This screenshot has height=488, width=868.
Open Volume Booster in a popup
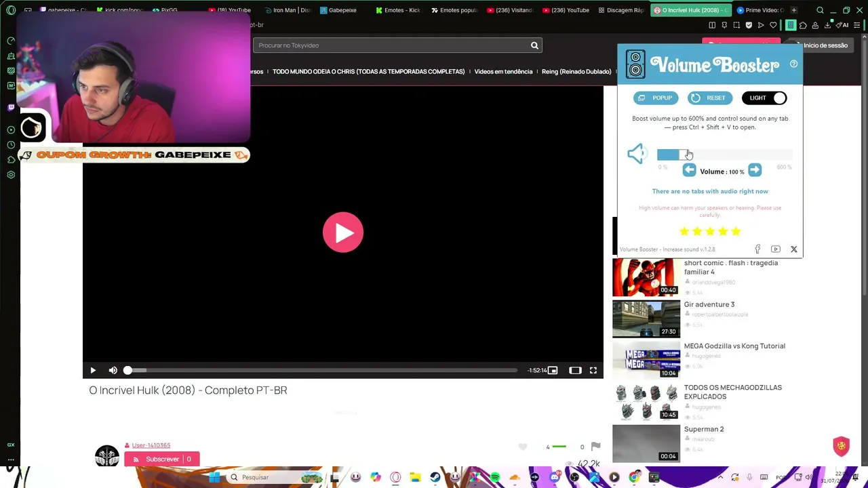(x=655, y=98)
